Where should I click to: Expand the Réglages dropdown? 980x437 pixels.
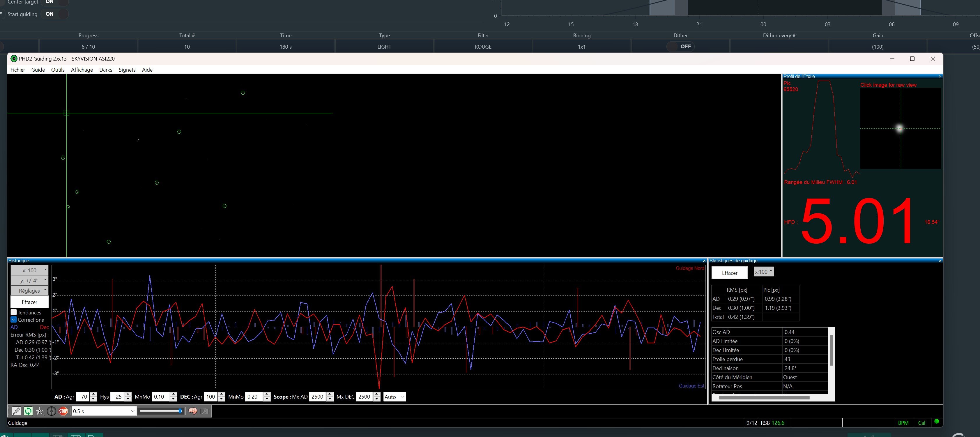pyautogui.click(x=29, y=291)
